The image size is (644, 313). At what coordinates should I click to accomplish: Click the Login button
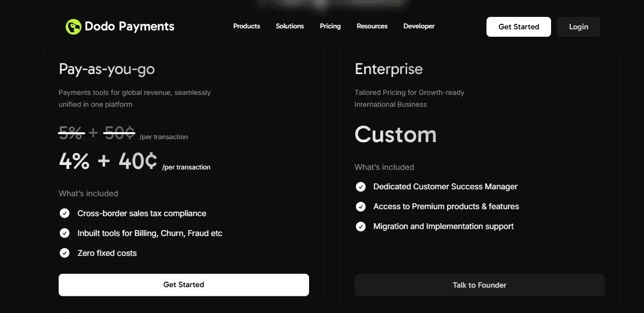tap(578, 27)
